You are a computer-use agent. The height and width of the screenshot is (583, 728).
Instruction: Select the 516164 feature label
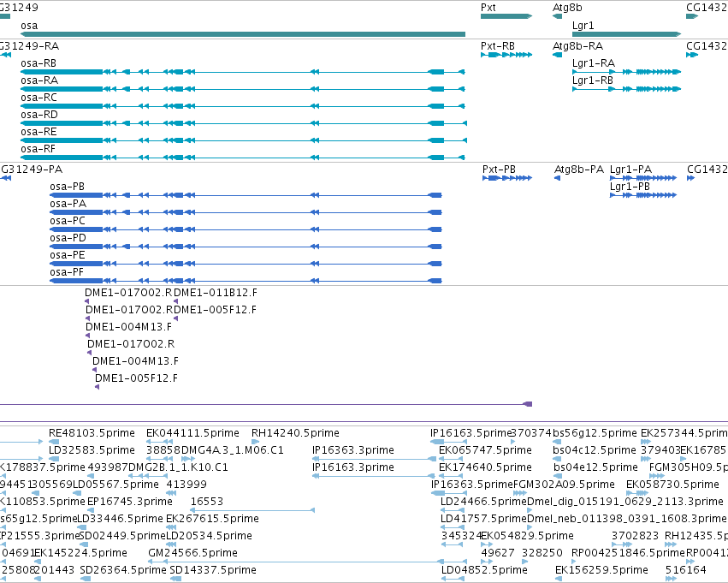click(x=686, y=571)
